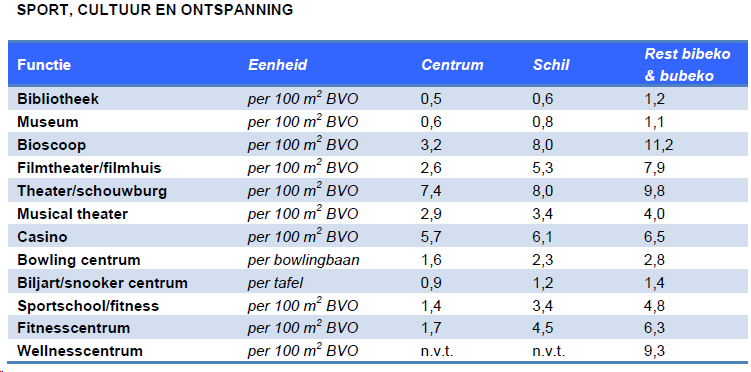The image size is (751, 372).
Task: Click the Bibliotheek row label
Action: pos(58,99)
